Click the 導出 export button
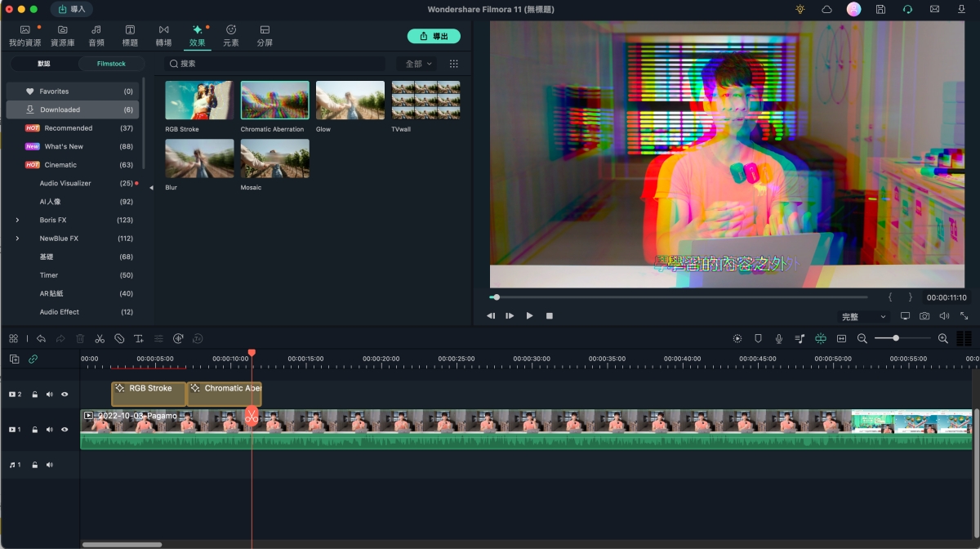This screenshot has width=980, height=549. [x=434, y=37]
